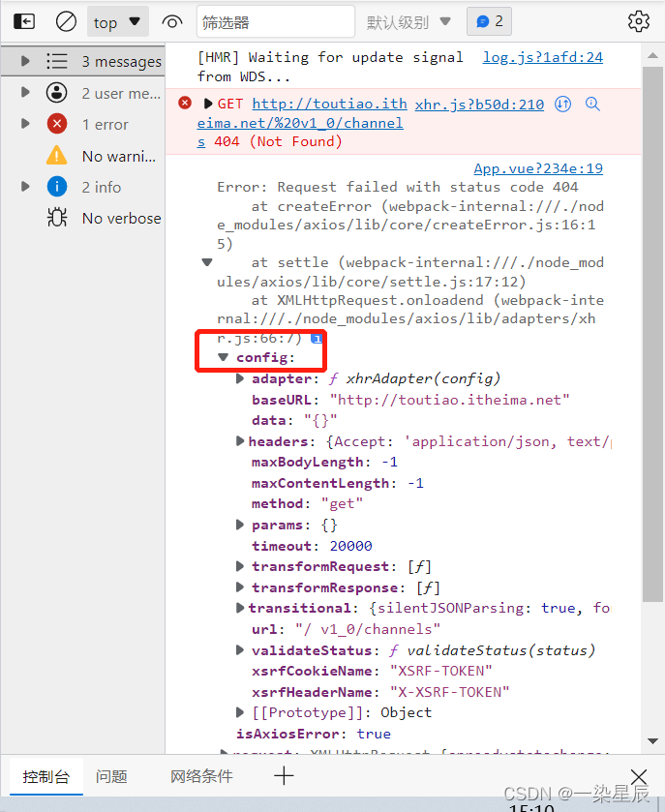Select the xsrfHeaderName "X-XSRF-TOKEN" value
Image resolution: width=665 pixels, height=812 pixels.
click(x=449, y=692)
